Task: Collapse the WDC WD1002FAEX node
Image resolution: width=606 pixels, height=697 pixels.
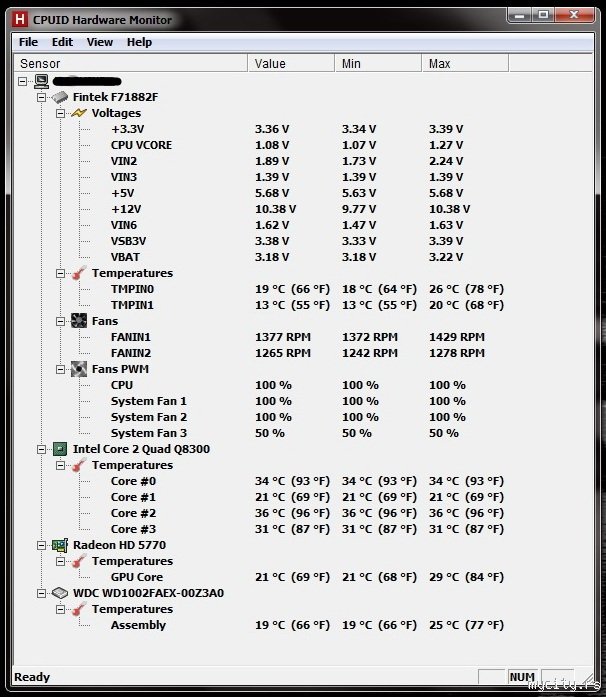Action: (41, 593)
